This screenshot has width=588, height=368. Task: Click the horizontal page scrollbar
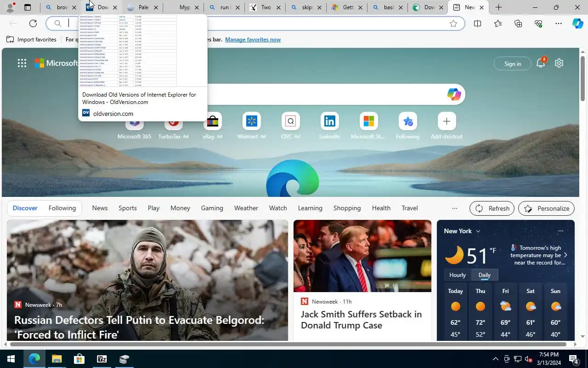pos(288,344)
